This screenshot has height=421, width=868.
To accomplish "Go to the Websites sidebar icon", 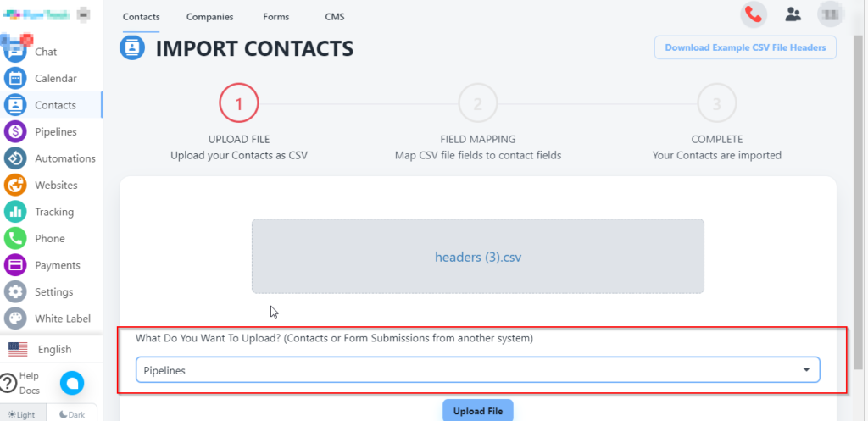I will pyautogui.click(x=16, y=186).
